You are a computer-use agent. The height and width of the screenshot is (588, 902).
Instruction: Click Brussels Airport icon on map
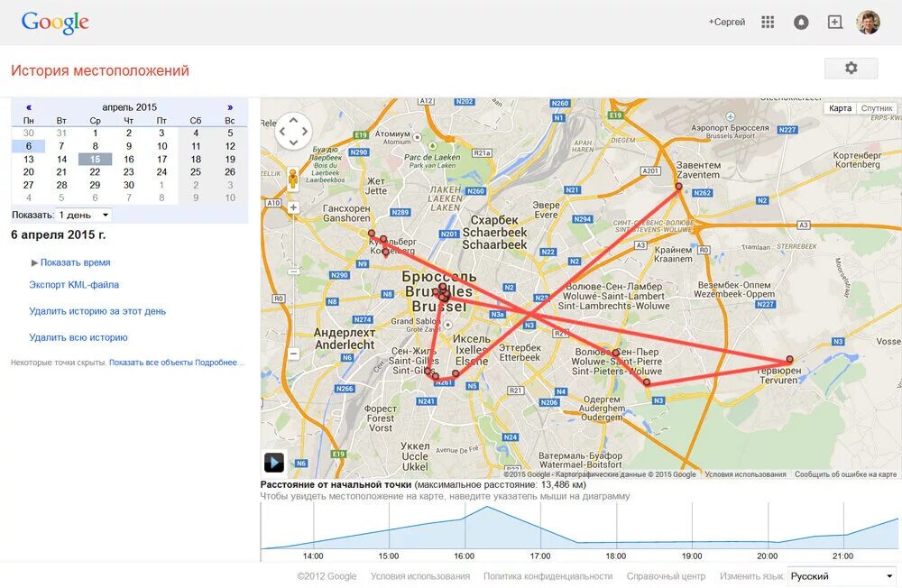(730, 117)
